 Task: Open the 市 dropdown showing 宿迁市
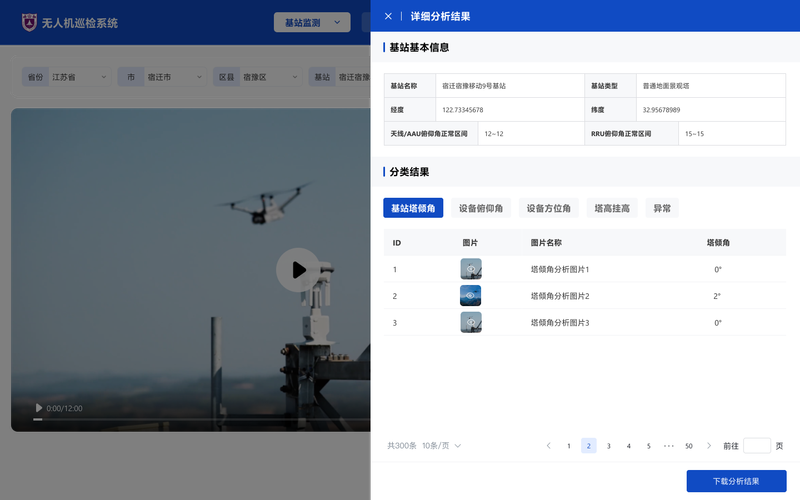162,77
